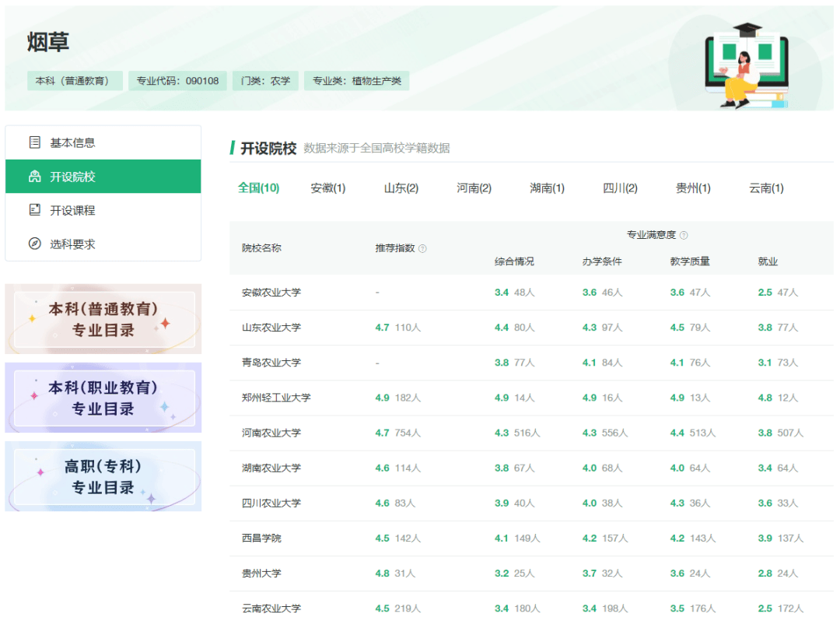
Task: Open 高职(专科) 专业目录 banner
Action: tap(103, 476)
